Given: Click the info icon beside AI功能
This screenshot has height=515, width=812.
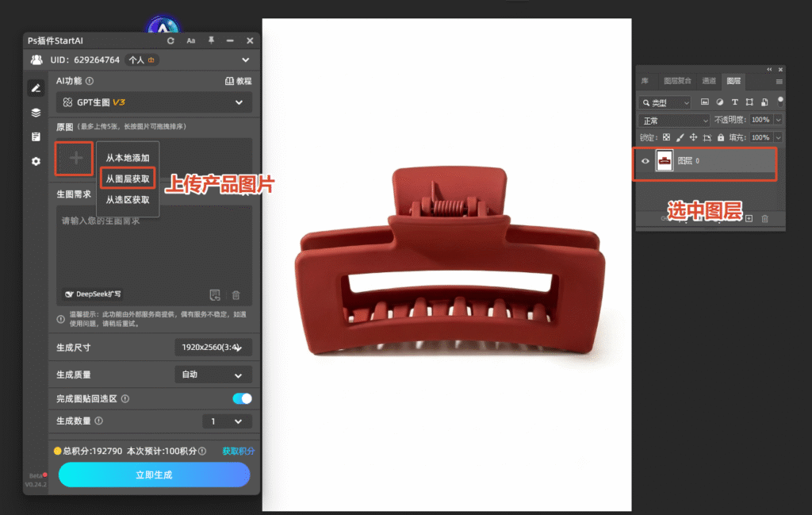Looking at the screenshot, I should [x=90, y=81].
